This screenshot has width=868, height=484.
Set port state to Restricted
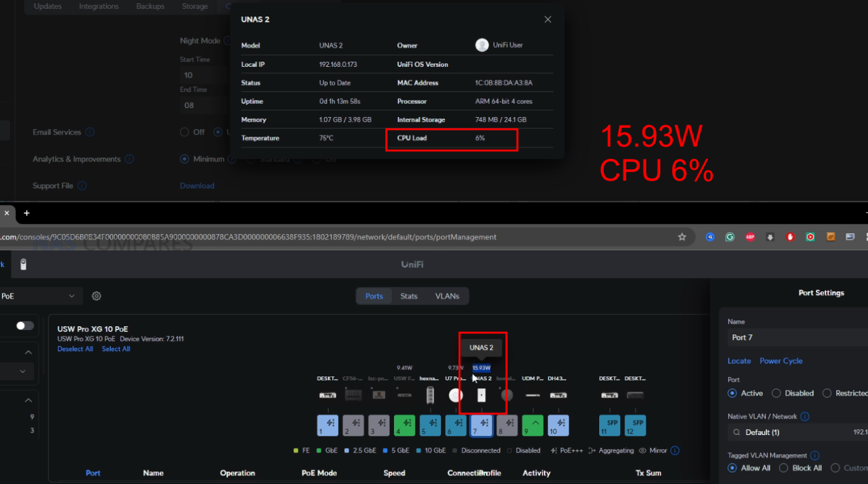(827, 393)
